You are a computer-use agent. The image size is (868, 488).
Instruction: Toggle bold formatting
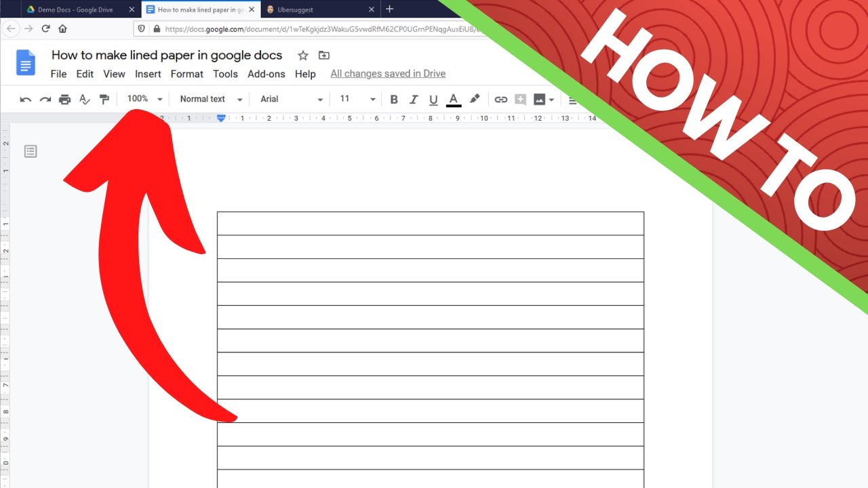click(394, 99)
